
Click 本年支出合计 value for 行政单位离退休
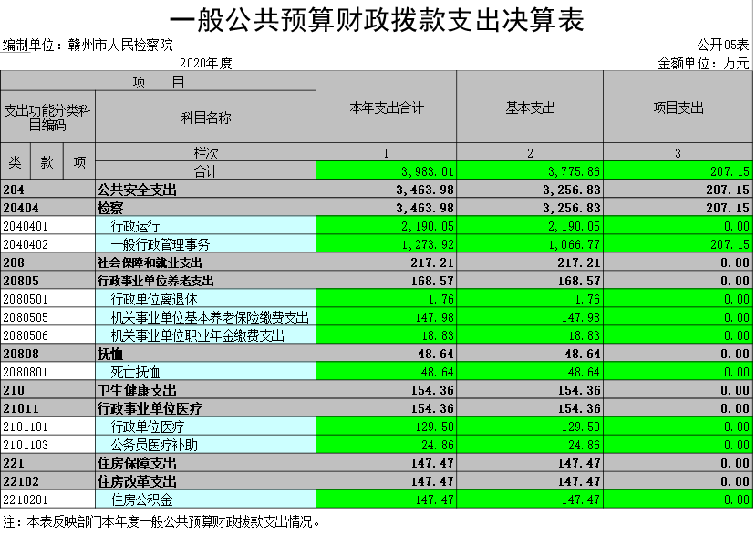click(x=440, y=299)
